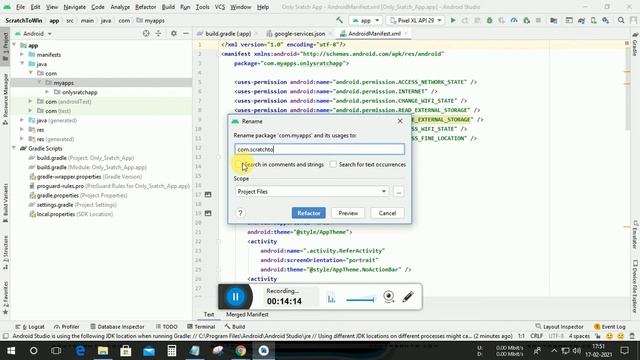
Task: Open the Terminal tool window
Action: click(x=201, y=327)
